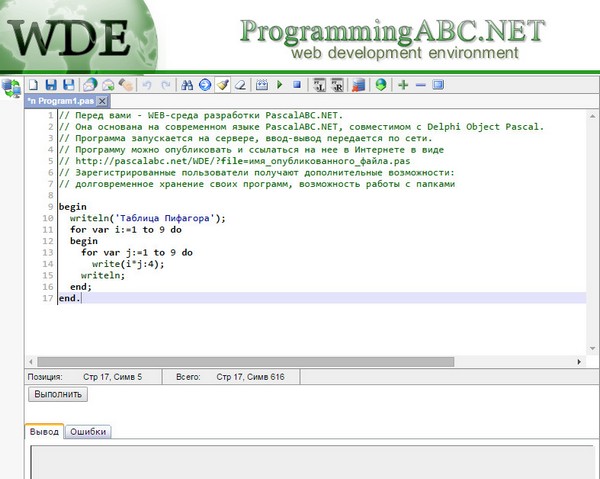
Task: Undo the last edit
Action: tap(147, 85)
